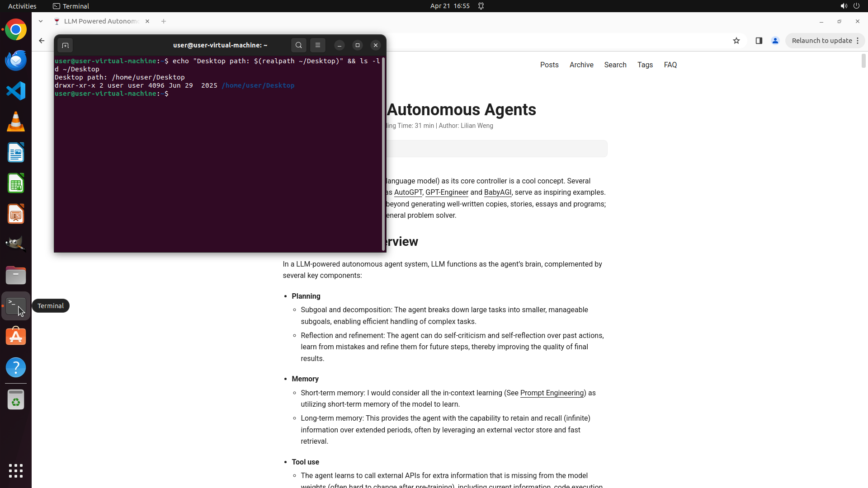Open the terminal hamburger menu

[x=318, y=45]
